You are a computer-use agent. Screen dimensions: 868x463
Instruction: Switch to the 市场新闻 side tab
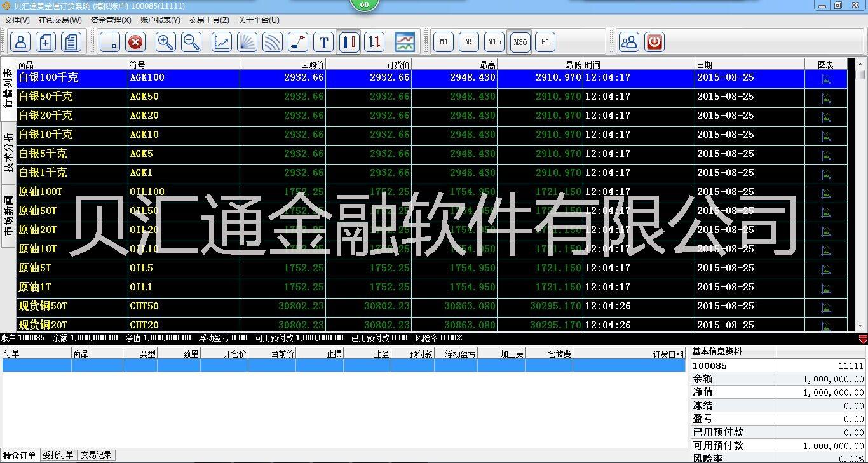tap(8, 216)
